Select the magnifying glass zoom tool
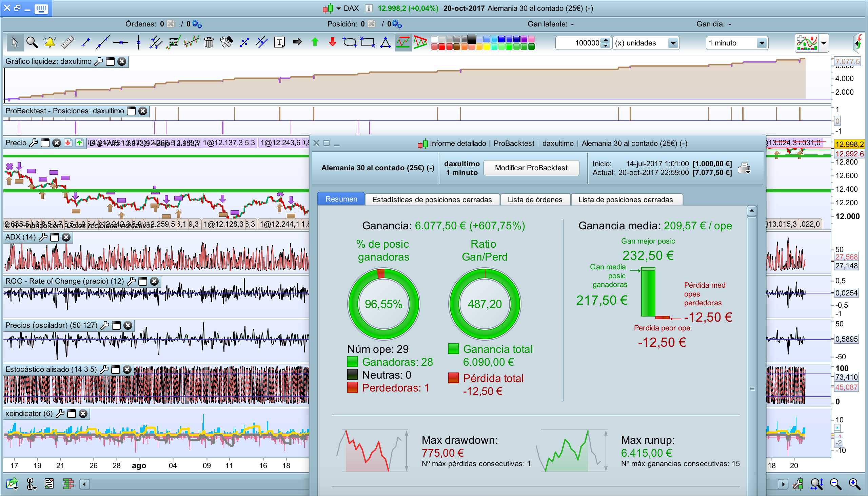 [32, 42]
